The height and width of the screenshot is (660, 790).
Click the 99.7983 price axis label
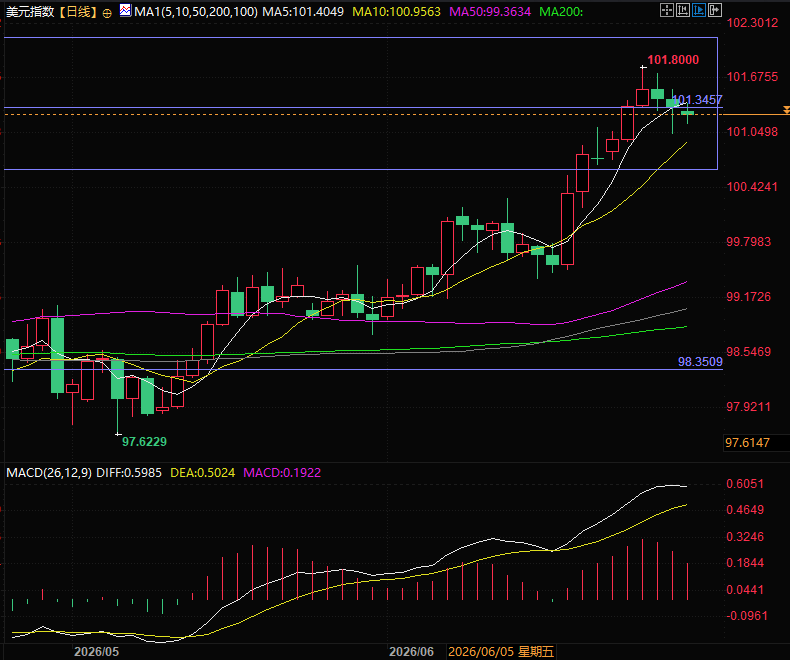[x=749, y=242]
